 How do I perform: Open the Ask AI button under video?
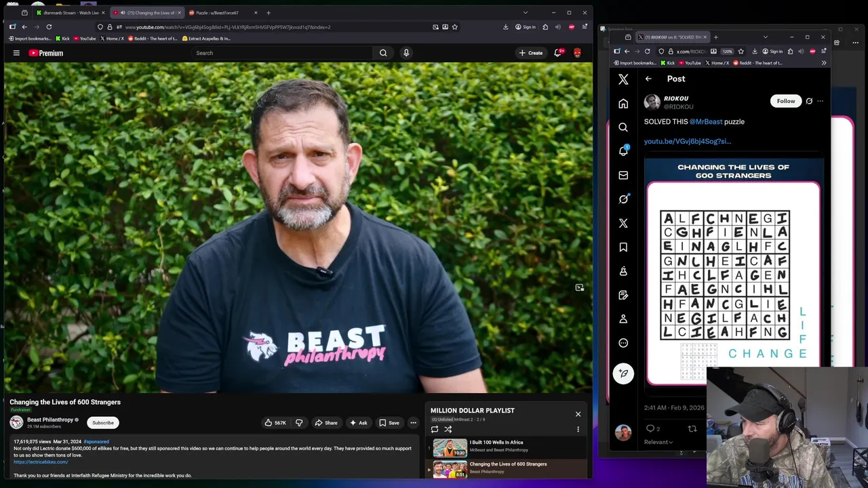click(x=358, y=423)
